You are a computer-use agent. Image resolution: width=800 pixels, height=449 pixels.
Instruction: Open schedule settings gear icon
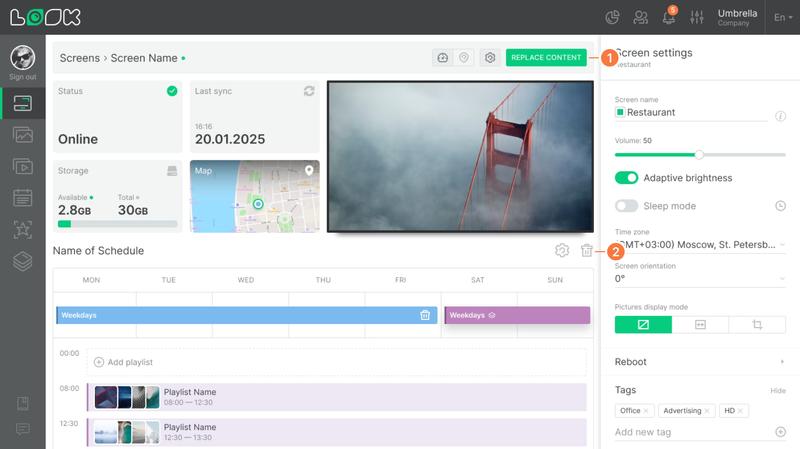click(x=562, y=251)
